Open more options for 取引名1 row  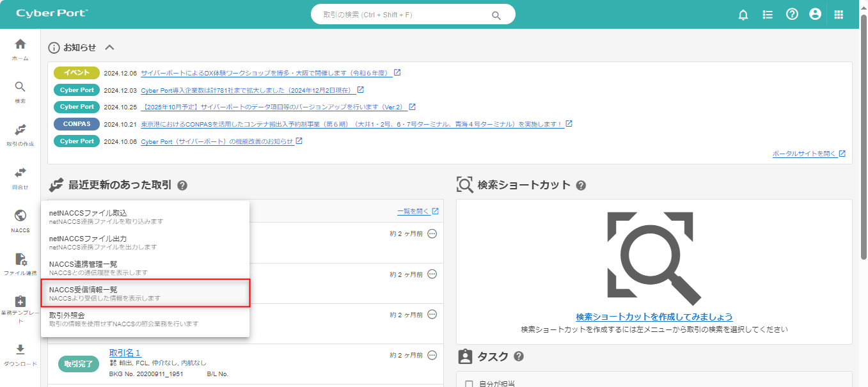[432, 355]
